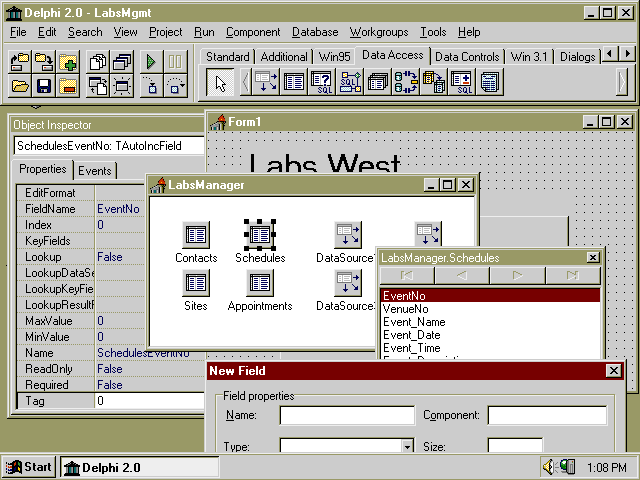640x480 pixels.
Task: Click Delphi 2.0 taskbar button
Action: [x=140, y=467]
